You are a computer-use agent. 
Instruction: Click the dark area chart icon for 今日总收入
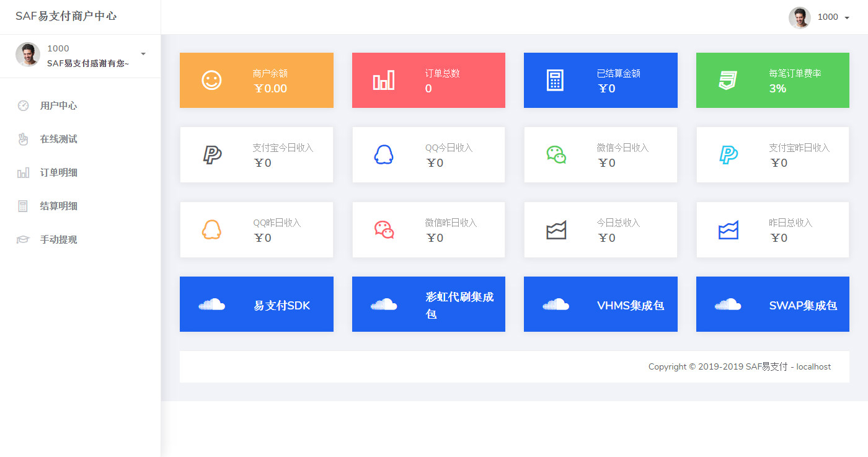point(556,230)
